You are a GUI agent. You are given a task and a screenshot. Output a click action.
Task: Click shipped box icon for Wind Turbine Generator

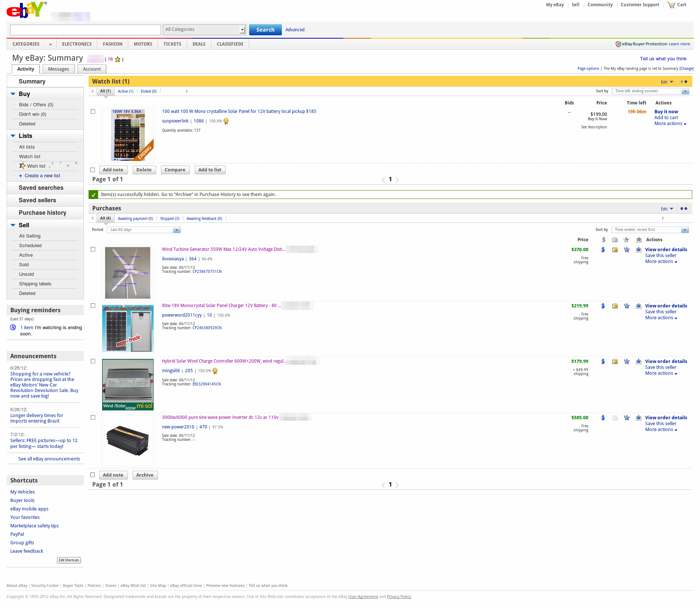(615, 250)
